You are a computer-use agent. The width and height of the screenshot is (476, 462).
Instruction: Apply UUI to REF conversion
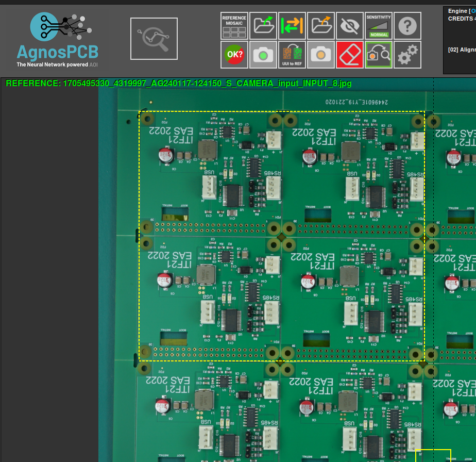(292, 54)
